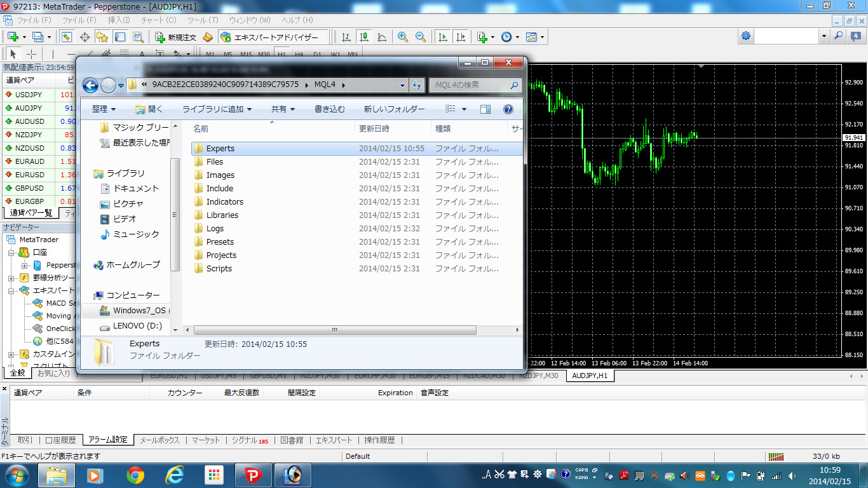Select ドキュメント in Explorer sidebar
Image resolution: width=868 pixels, height=488 pixels.
[x=130, y=189]
